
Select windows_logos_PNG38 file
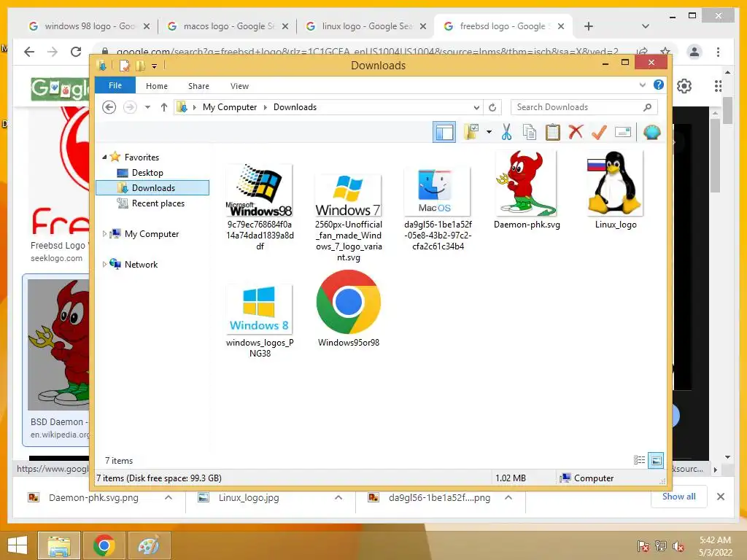[x=260, y=321]
